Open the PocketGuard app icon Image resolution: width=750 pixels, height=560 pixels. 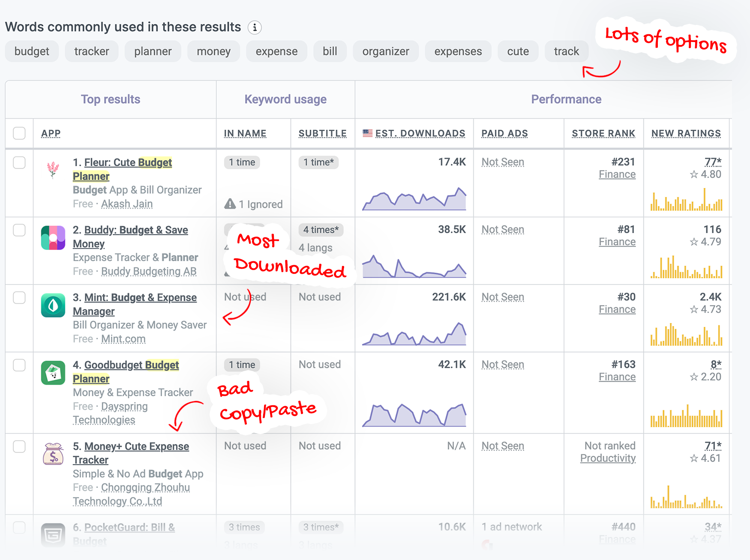53,535
